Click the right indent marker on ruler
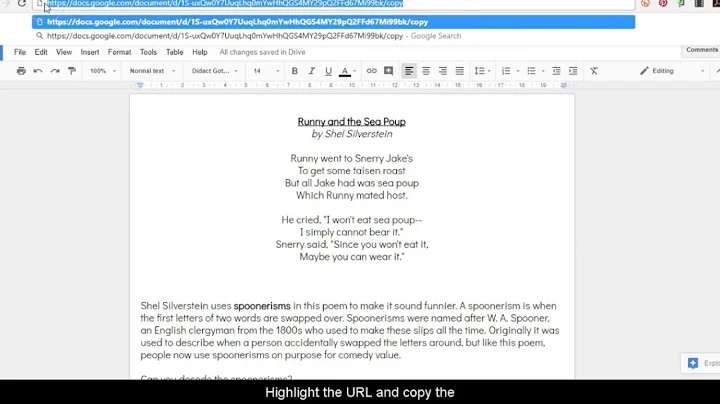This screenshot has width=720, height=404. point(563,85)
